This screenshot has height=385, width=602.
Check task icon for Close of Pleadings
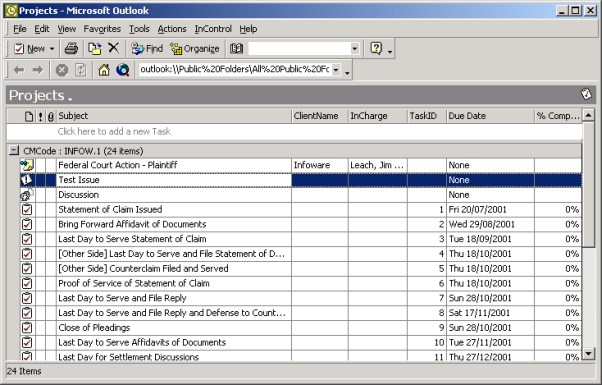pos(27,328)
